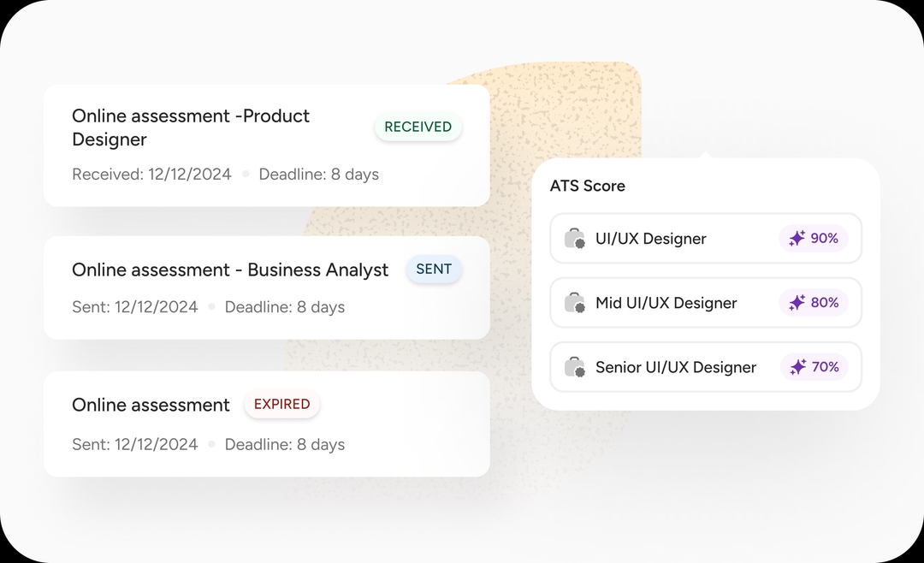Click the EXPIRED status badge
The width and height of the screenshot is (924, 563).
pyautogui.click(x=281, y=405)
